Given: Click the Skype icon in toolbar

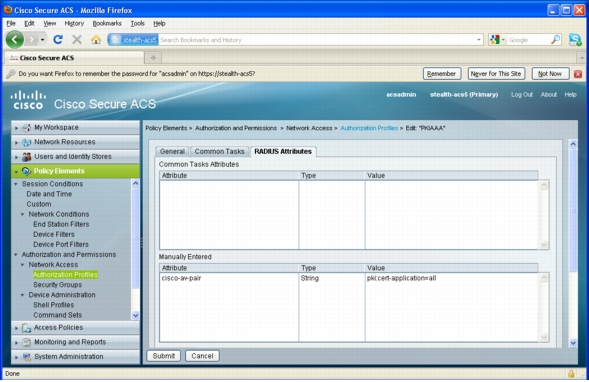Looking at the screenshot, I should coord(575,39).
